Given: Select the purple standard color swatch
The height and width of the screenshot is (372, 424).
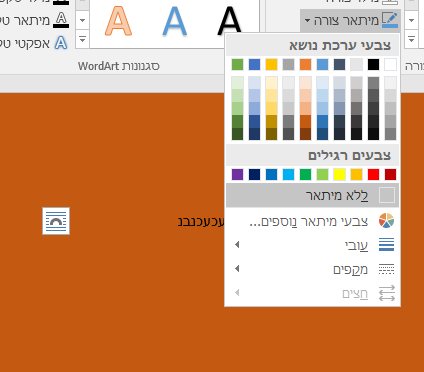Looking at the screenshot, I should tap(237, 174).
